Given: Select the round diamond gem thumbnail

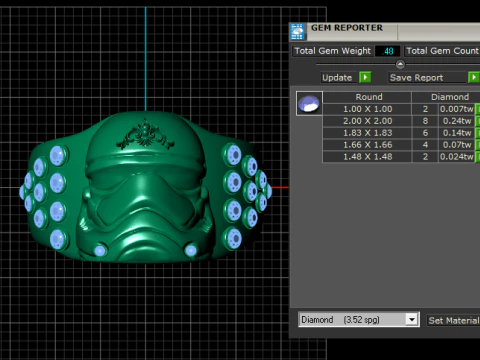Looking at the screenshot, I should (x=309, y=103).
